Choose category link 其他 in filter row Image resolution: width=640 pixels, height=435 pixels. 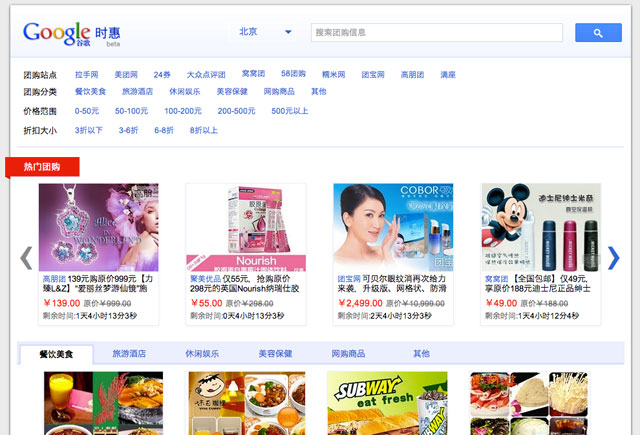(319, 91)
